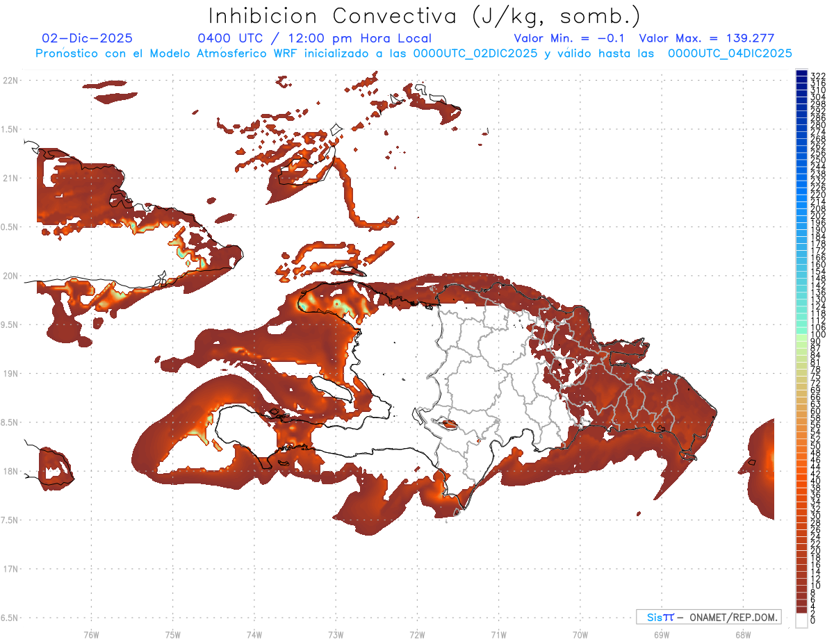Click the '75W' longitude label
The height and width of the screenshot is (644, 834).
[x=172, y=634]
